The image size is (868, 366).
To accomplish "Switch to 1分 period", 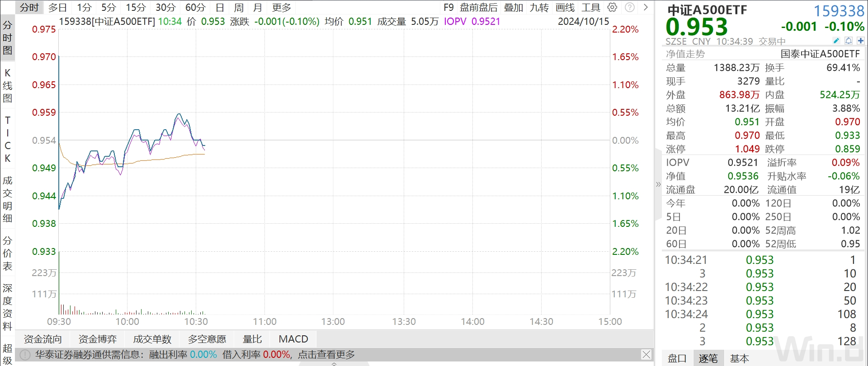I will [84, 7].
